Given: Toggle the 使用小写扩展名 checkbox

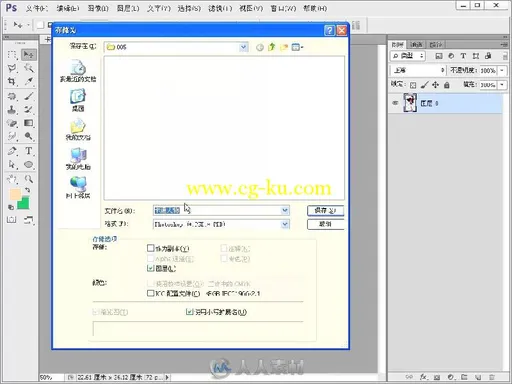Looking at the screenshot, I should 189,312.
